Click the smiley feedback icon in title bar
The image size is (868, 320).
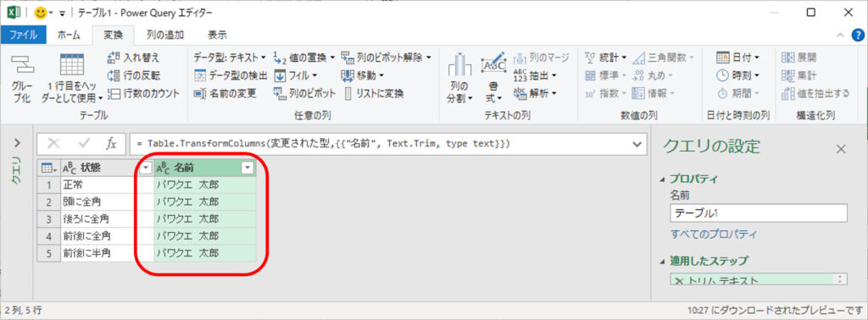coord(41,12)
